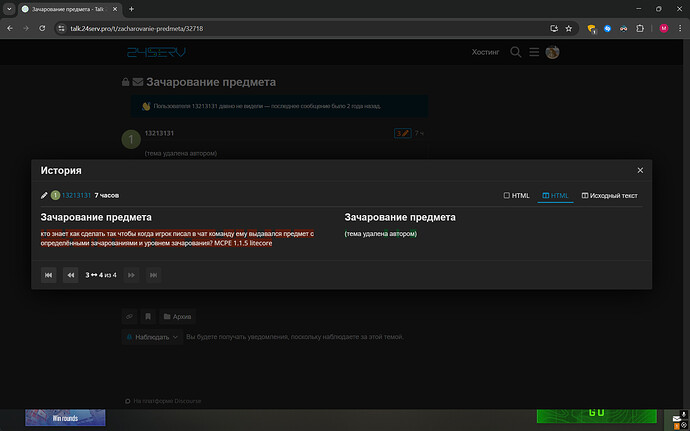Image resolution: width=690 pixels, height=431 pixels.
Task: Reload the page
Action: (x=42, y=28)
